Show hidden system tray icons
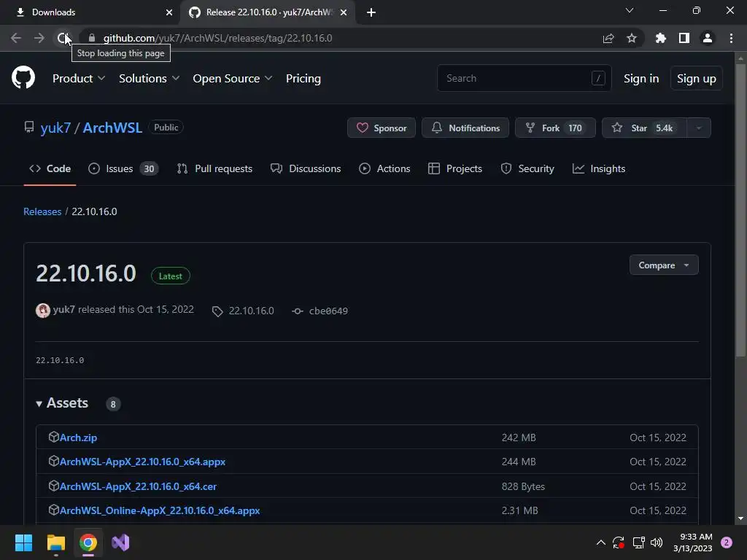This screenshot has height=560, width=747. click(x=601, y=542)
